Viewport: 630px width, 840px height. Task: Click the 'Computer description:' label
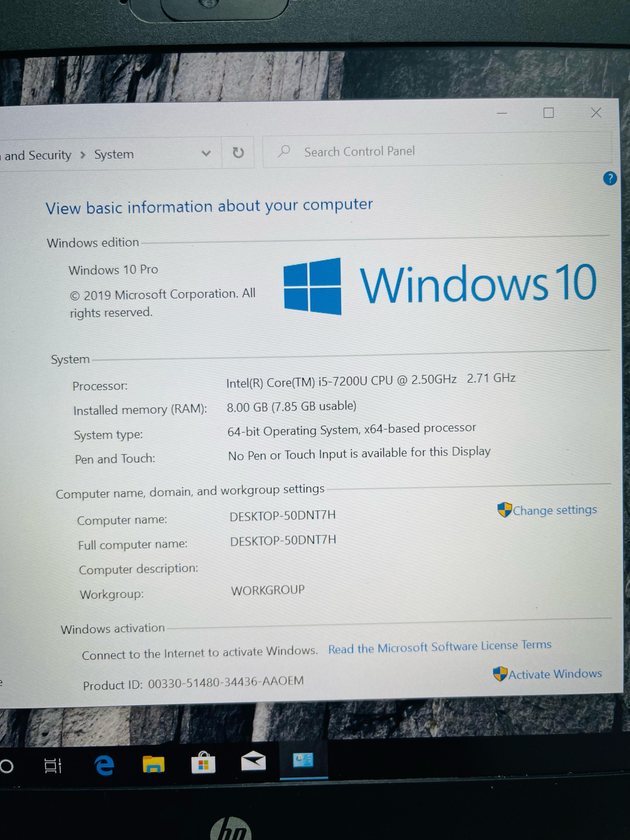tap(139, 569)
